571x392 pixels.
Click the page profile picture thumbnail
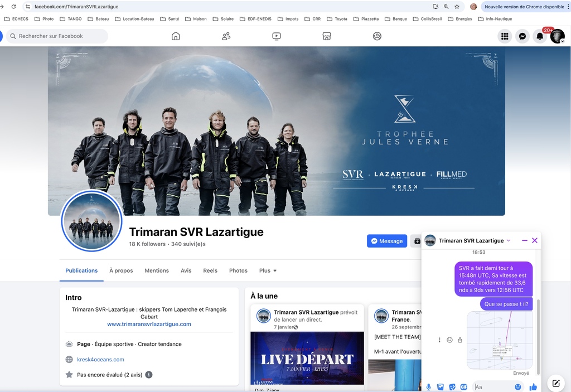click(92, 221)
